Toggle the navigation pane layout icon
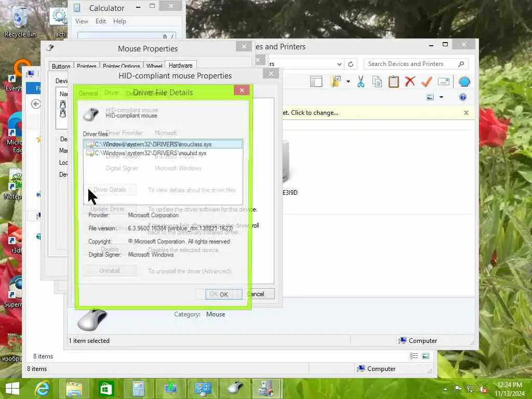The width and height of the screenshot is (532, 399). tap(316, 82)
